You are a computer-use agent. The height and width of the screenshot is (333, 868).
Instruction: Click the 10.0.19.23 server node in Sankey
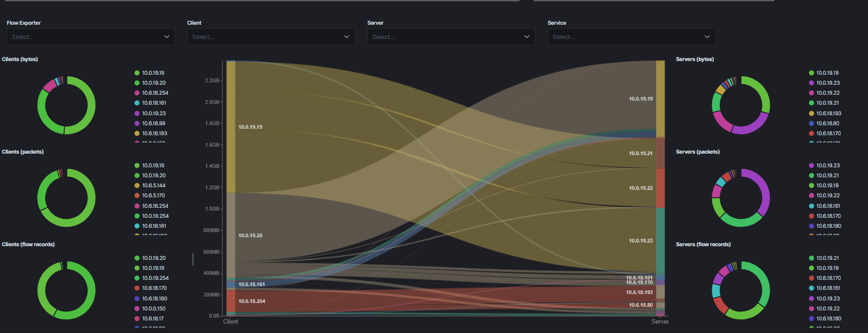(660, 240)
